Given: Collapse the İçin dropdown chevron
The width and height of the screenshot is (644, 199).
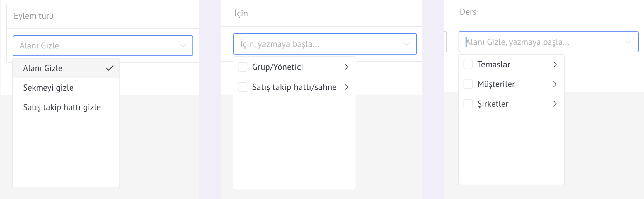Looking at the screenshot, I should 406,44.
